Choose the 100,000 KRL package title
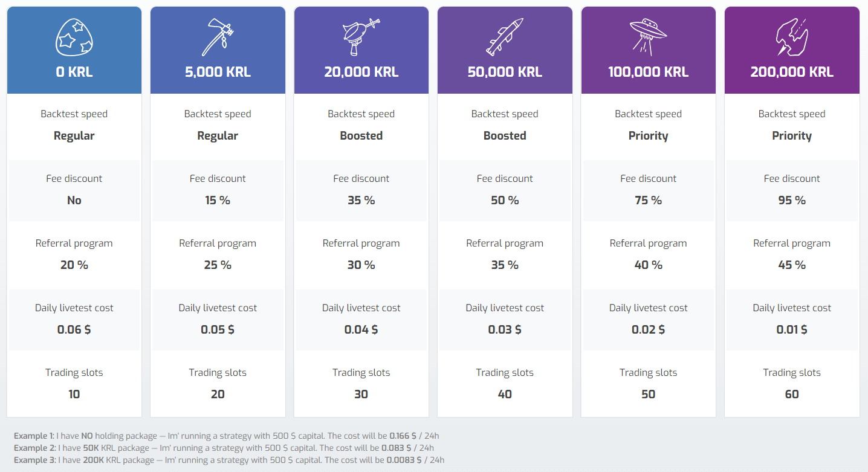Screen dimensions: 868x472 point(648,72)
